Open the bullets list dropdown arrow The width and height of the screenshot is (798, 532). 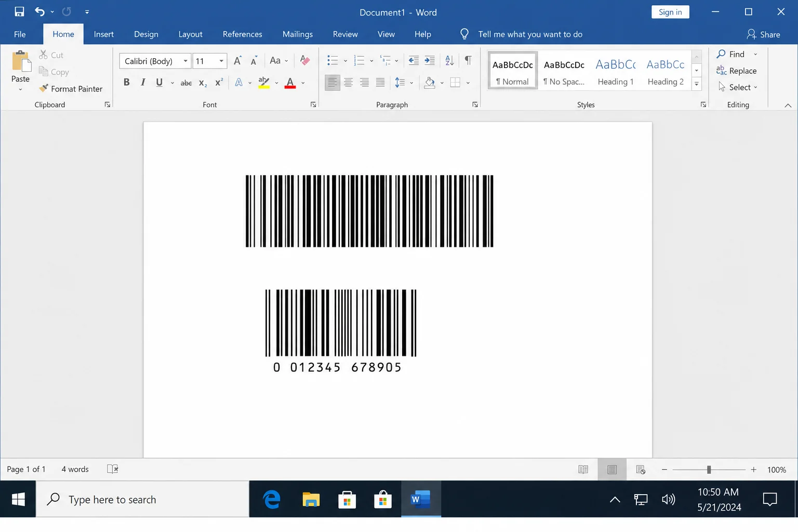point(345,61)
